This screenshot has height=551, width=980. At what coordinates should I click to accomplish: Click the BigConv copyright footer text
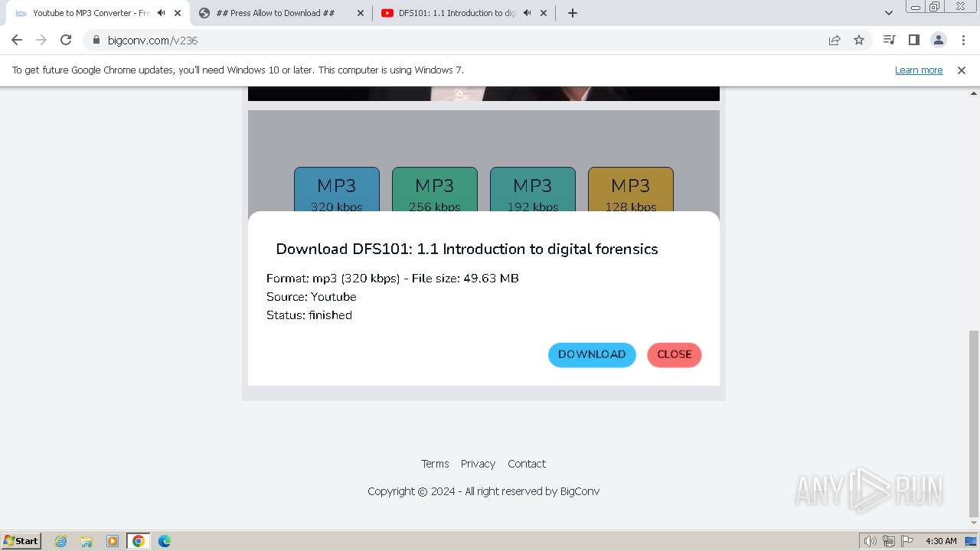click(483, 491)
